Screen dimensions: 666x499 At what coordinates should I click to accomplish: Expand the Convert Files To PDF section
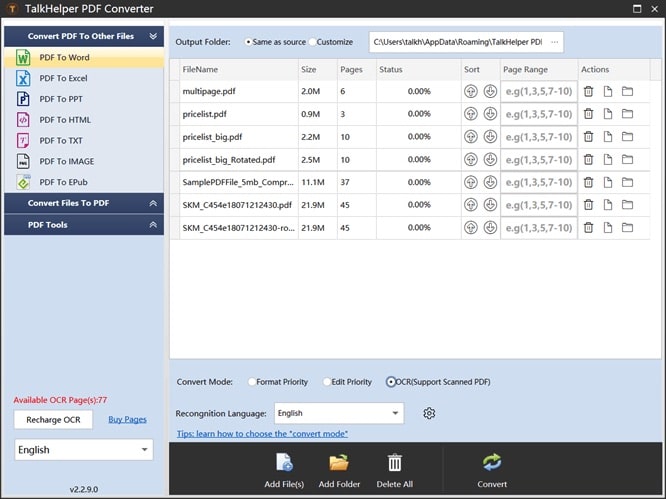(82, 203)
